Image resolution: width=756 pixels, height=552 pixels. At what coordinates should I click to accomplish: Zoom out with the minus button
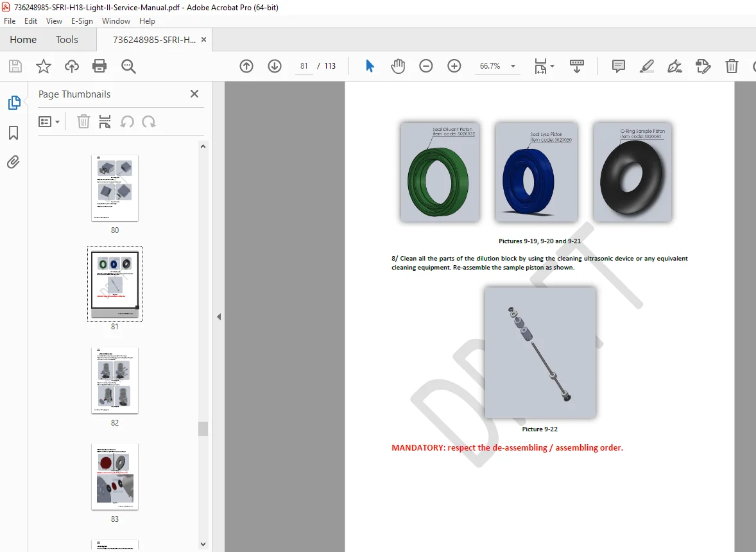tap(425, 66)
